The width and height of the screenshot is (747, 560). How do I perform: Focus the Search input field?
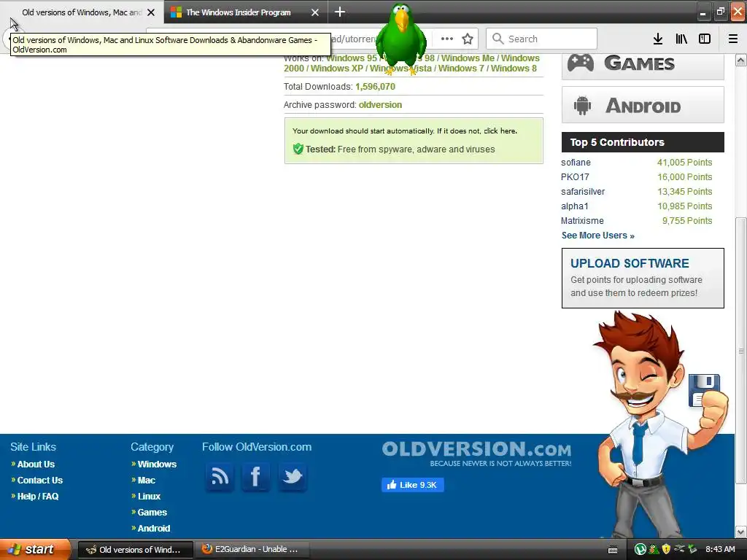542,39
